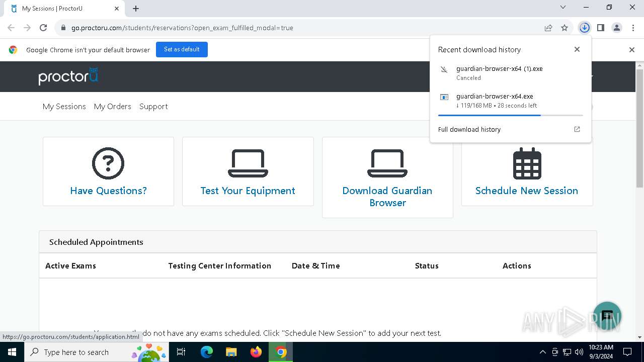View site information lock icon

click(x=63, y=28)
